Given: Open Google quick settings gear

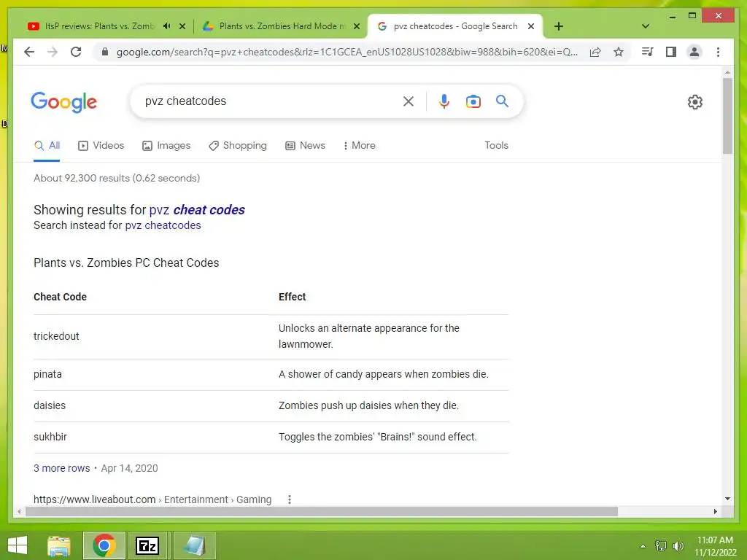Looking at the screenshot, I should point(695,102).
